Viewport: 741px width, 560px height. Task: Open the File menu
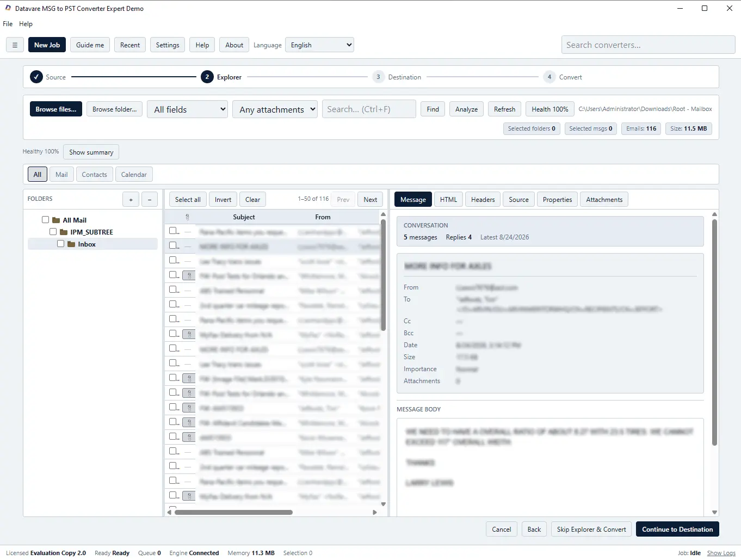8,24
